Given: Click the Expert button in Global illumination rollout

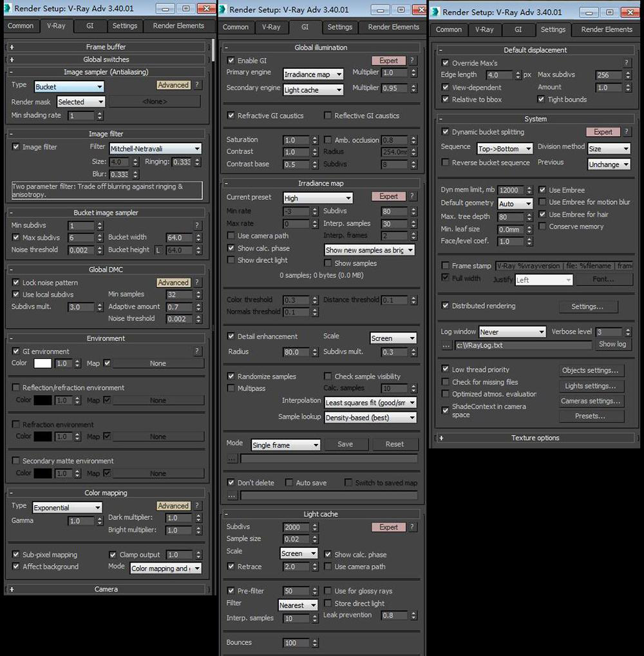Looking at the screenshot, I should (388, 61).
